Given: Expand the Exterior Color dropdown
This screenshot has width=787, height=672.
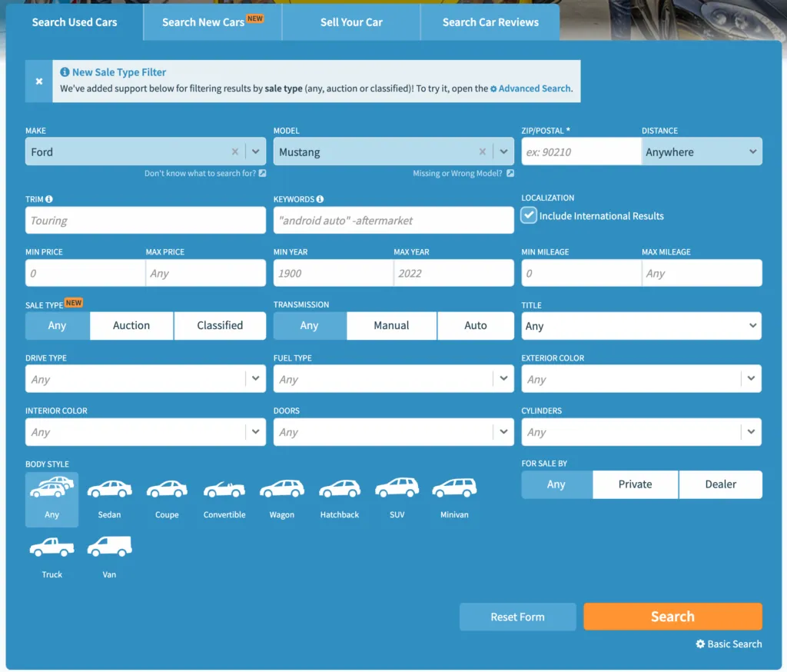Looking at the screenshot, I should click(641, 379).
